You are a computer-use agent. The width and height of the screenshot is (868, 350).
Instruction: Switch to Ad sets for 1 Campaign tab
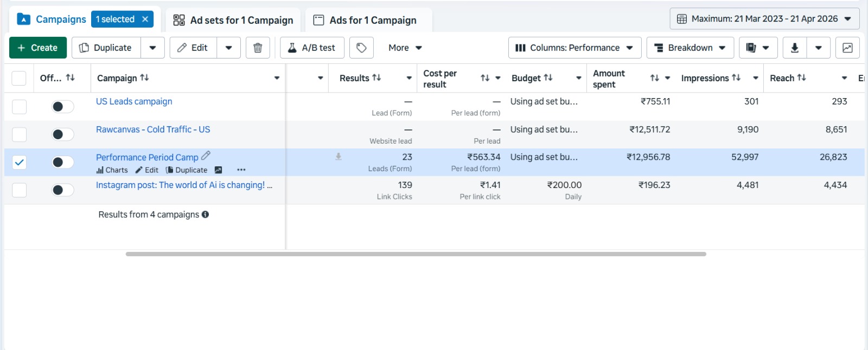point(233,21)
